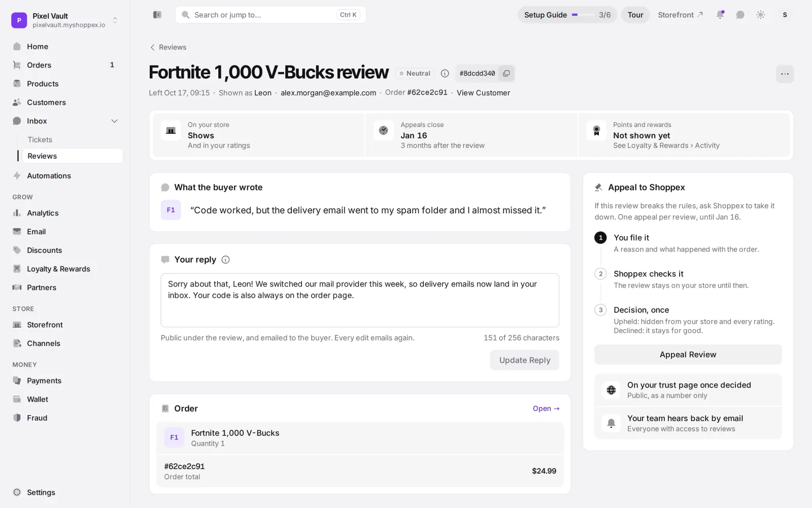This screenshot has height=508, width=812.
Task: Open Orders in the sidebar
Action: (x=65, y=65)
